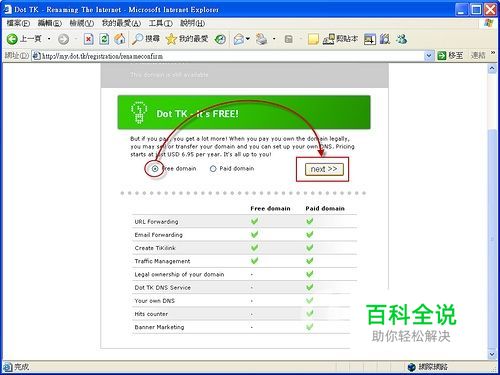Click the IE icon in the title bar
This screenshot has height=375, width=500.
(7, 9)
